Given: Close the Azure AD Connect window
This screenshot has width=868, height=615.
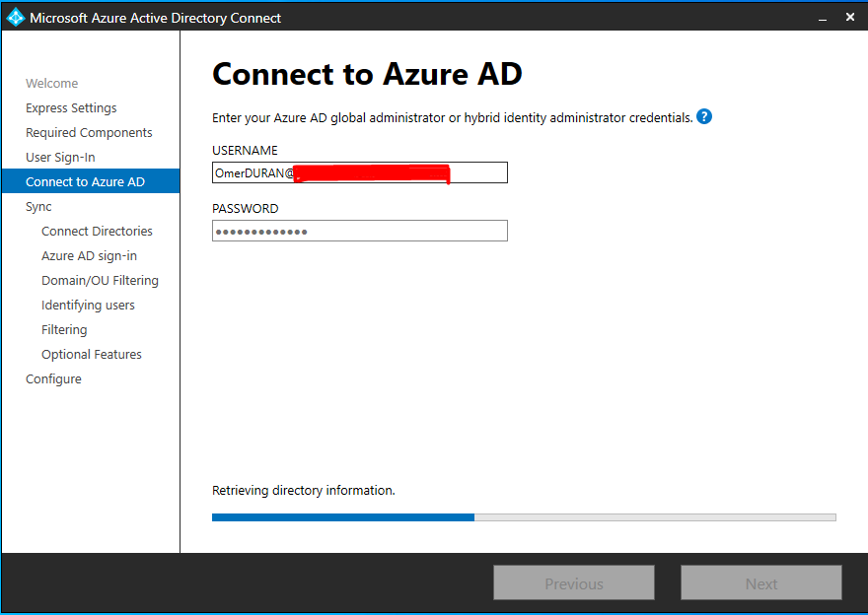Looking at the screenshot, I should (850, 17).
